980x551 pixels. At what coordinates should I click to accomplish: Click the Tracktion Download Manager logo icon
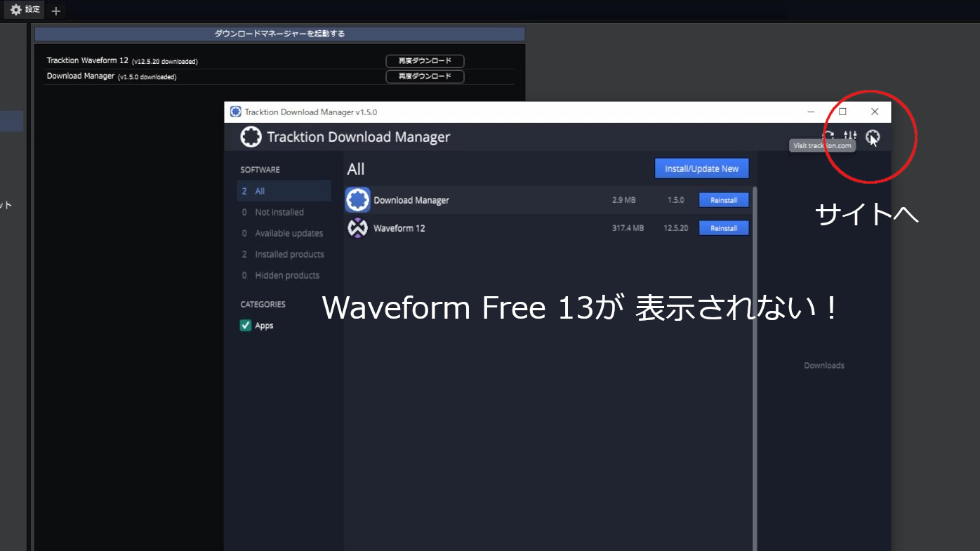tap(251, 137)
